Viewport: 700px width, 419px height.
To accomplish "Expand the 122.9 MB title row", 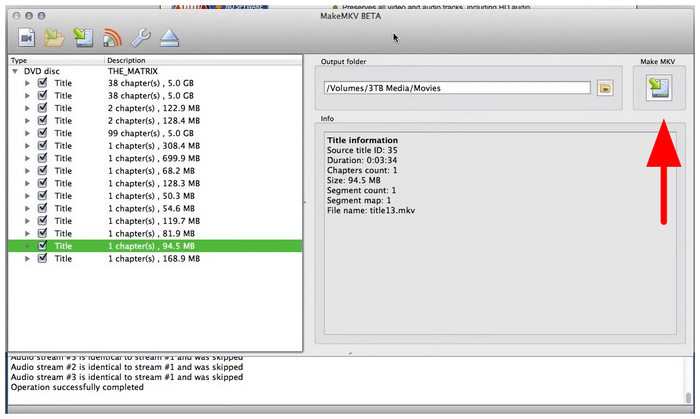I will point(27,108).
